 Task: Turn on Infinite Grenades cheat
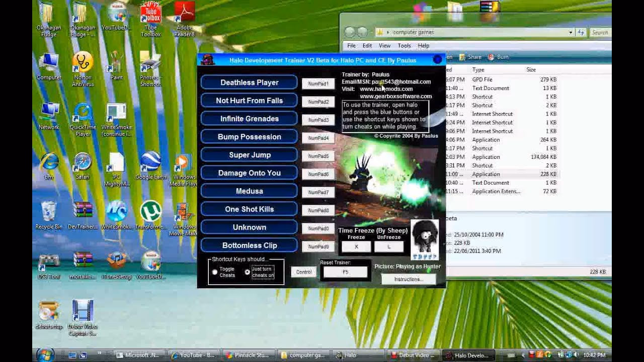click(250, 119)
